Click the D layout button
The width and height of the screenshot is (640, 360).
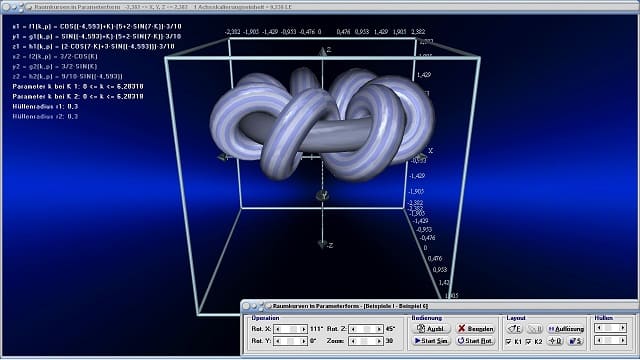pyautogui.click(x=556, y=341)
